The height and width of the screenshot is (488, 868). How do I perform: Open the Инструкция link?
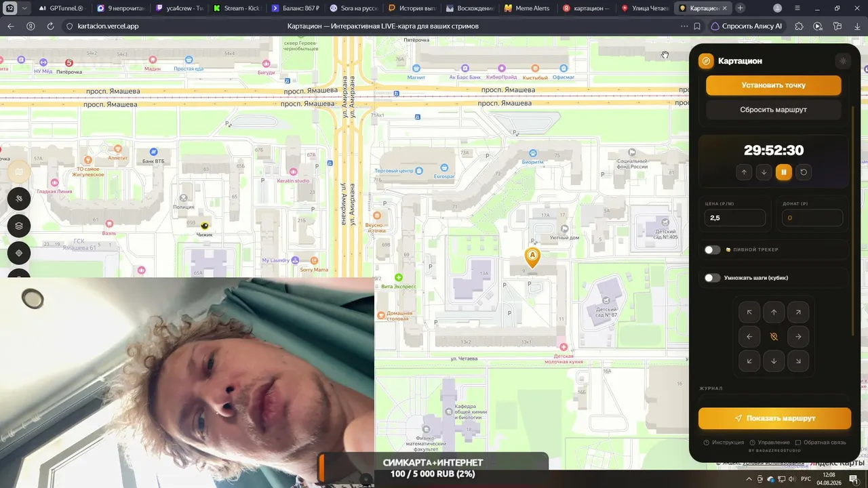[724, 443]
